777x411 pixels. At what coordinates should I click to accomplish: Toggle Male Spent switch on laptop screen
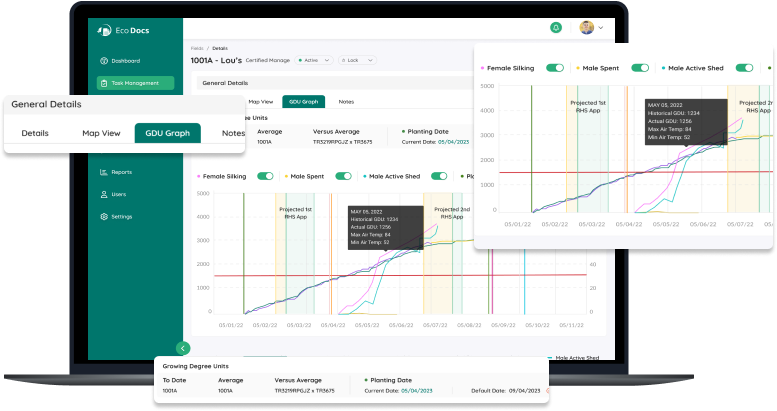click(343, 176)
